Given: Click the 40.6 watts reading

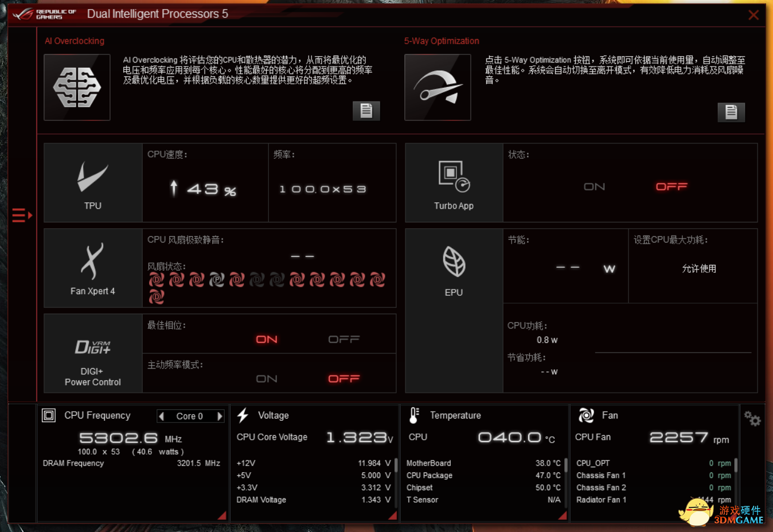Looking at the screenshot, I should tap(158, 452).
